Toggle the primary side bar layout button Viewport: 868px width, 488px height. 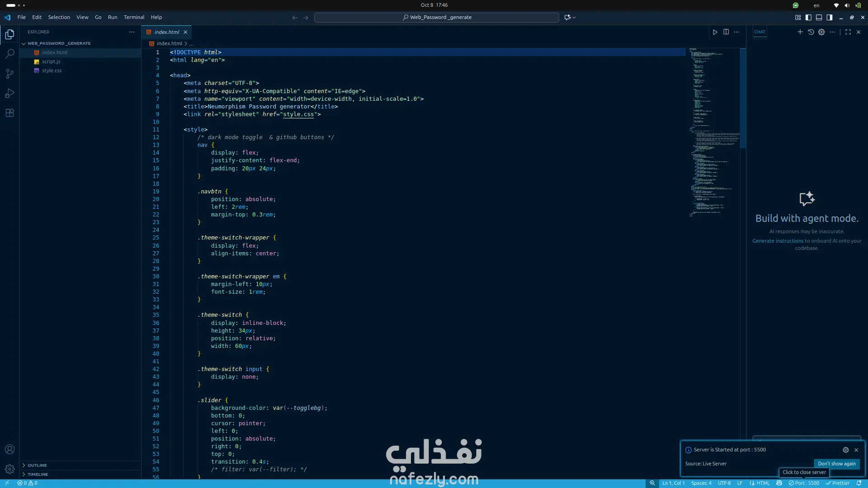pos(808,18)
